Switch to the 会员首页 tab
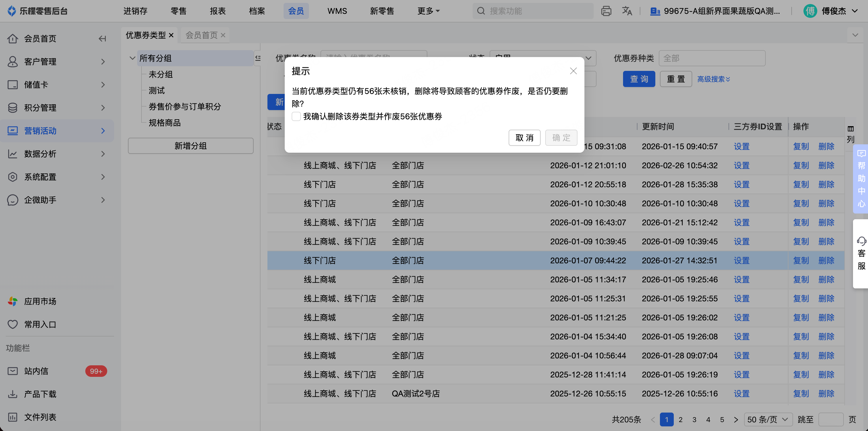Screen dimensions: 868x431 point(201,35)
